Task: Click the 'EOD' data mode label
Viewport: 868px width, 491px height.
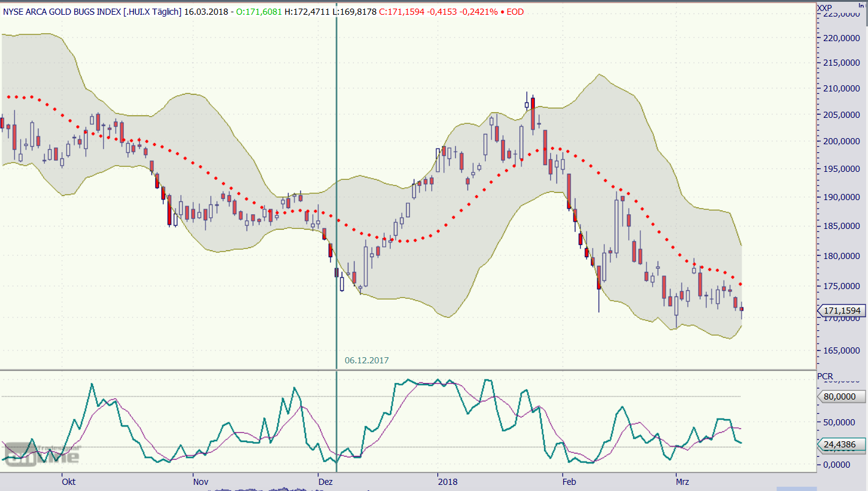Action: pos(515,12)
